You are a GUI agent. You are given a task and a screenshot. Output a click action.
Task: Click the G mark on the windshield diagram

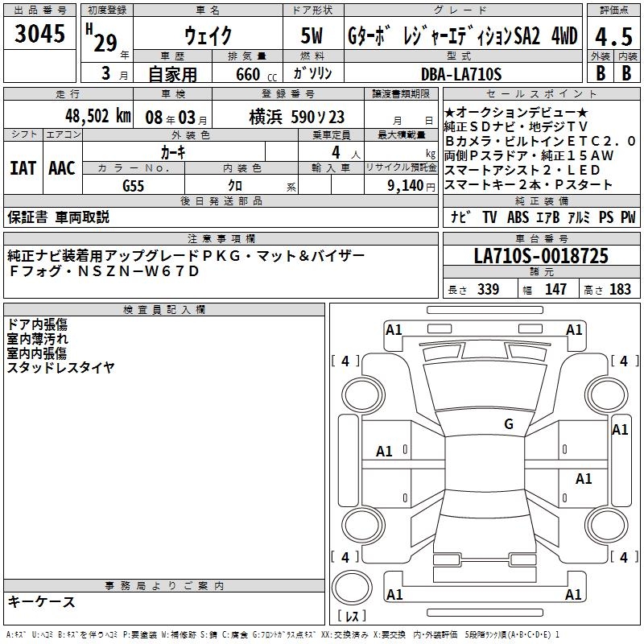(x=509, y=423)
